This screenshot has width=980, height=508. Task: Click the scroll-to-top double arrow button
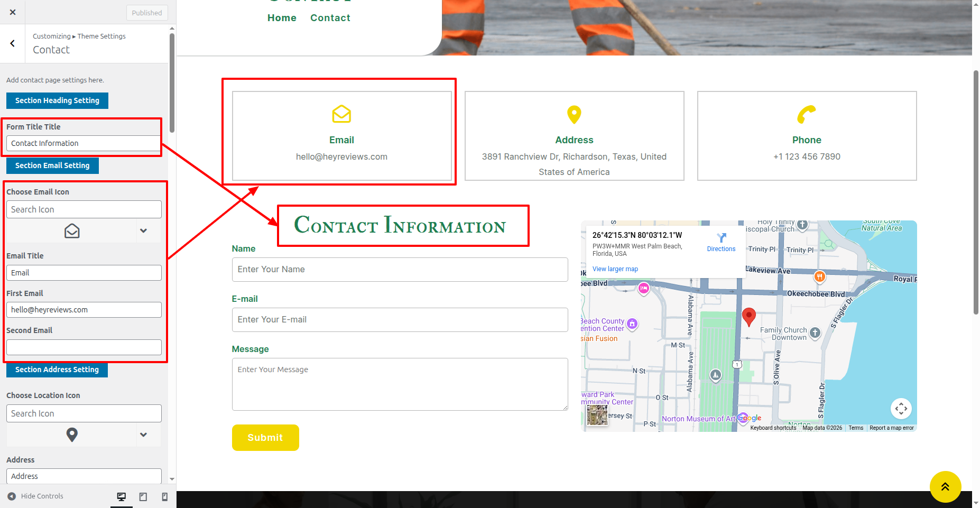pyautogui.click(x=945, y=486)
